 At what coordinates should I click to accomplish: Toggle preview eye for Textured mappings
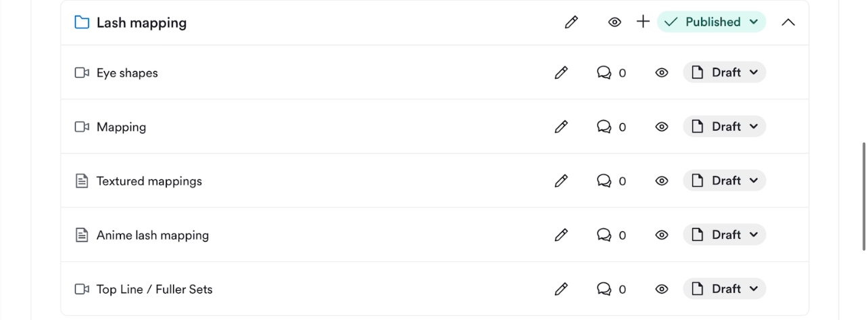point(662,181)
